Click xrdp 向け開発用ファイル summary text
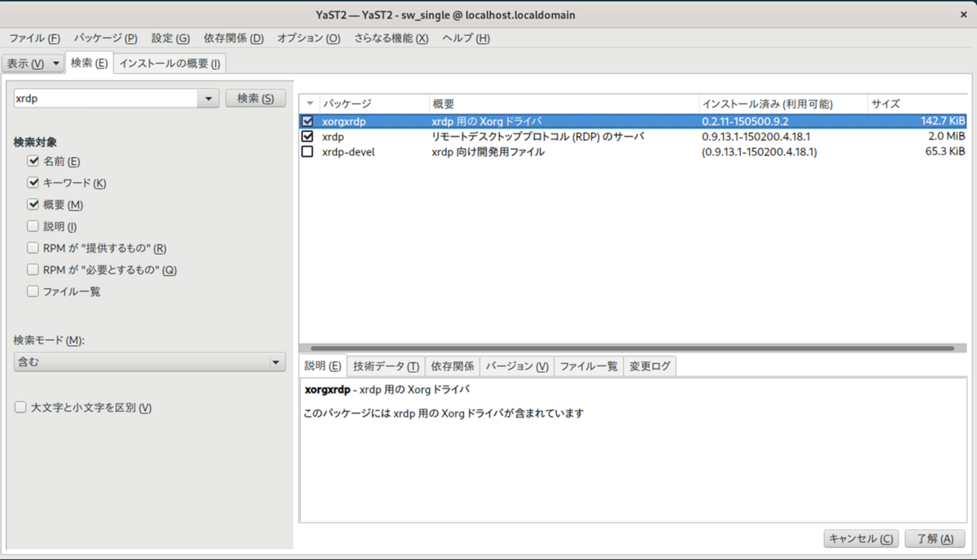 click(488, 151)
